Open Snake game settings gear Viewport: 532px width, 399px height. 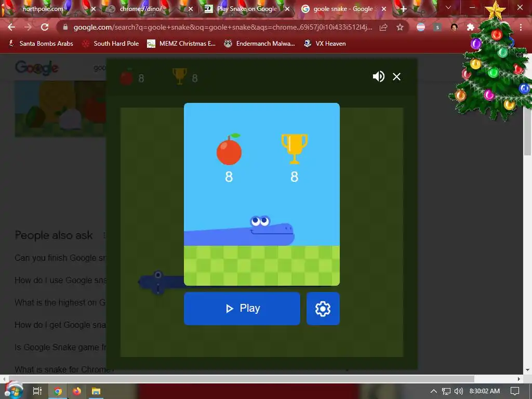pyautogui.click(x=323, y=309)
